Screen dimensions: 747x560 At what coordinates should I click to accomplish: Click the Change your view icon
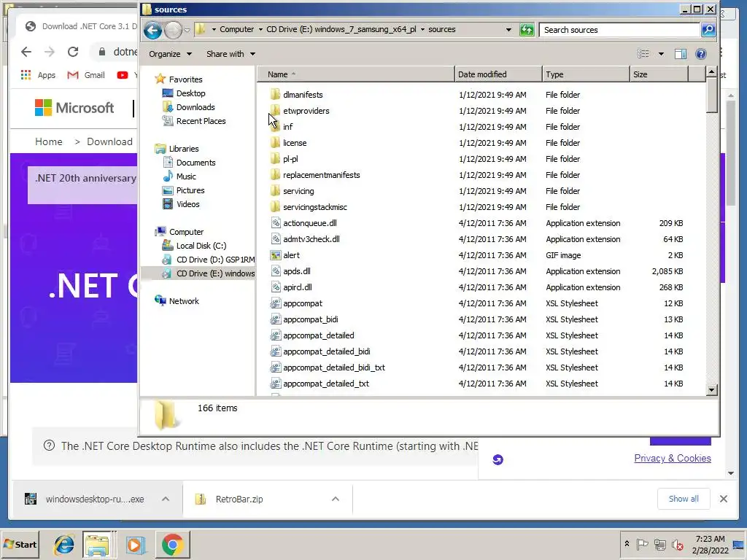pos(643,54)
